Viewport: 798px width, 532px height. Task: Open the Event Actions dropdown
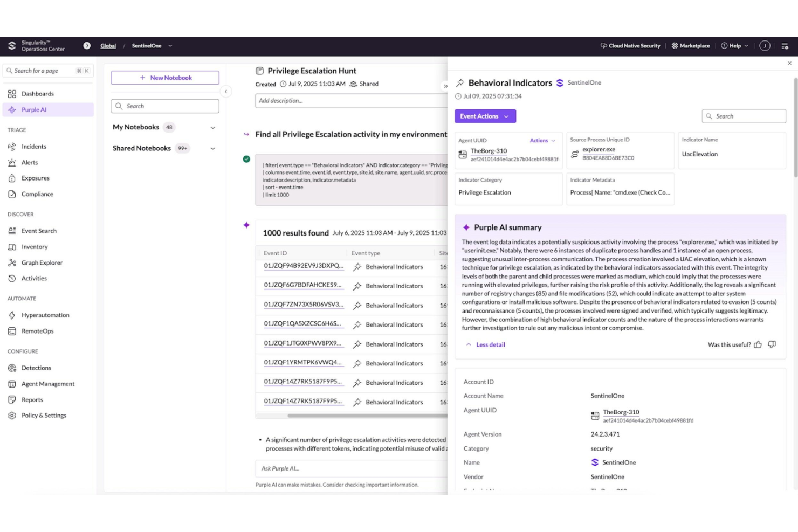pyautogui.click(x=484, y=116)
